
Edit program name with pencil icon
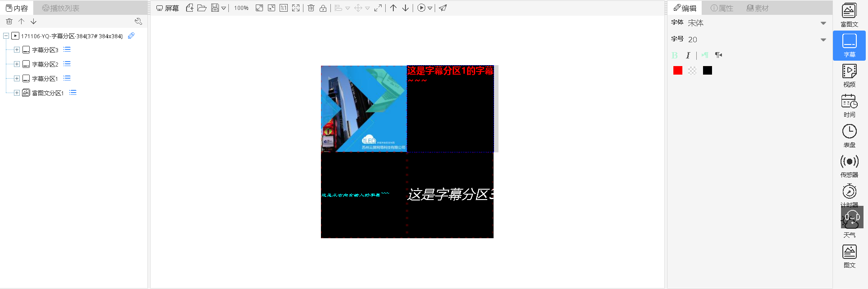point(131,36)
